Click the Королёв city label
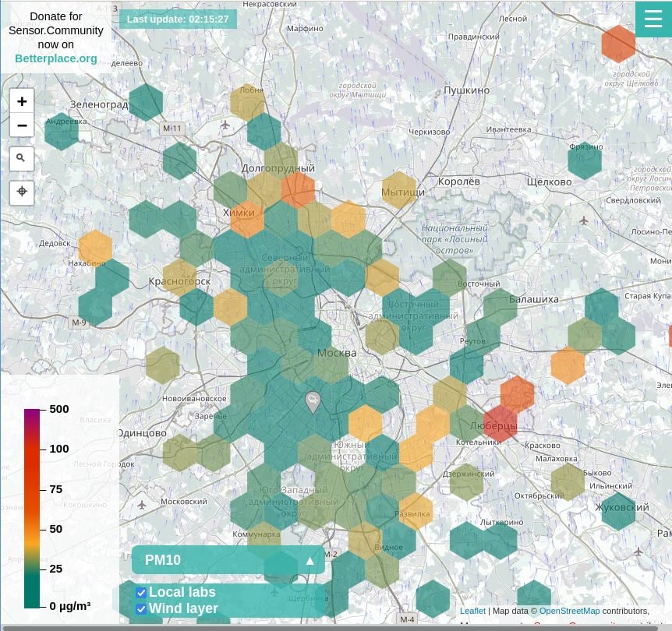The width and height of the screenshot is (672, 631). (x=458, y=182)
